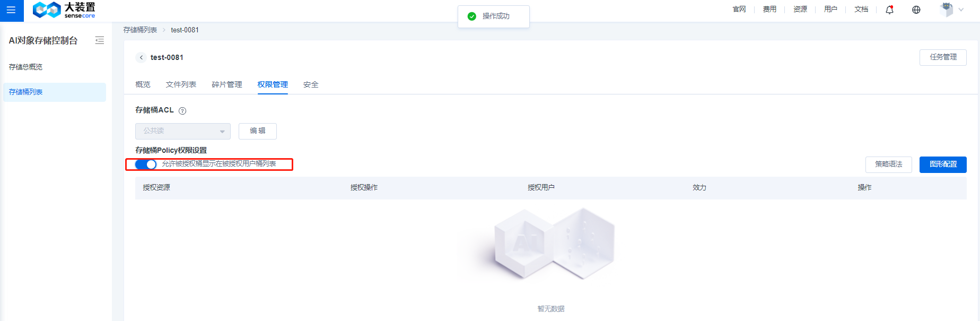Switch to the 安全 tab
Image resolution: width=980 pixels, height=321 pixels.
[311, 84]
